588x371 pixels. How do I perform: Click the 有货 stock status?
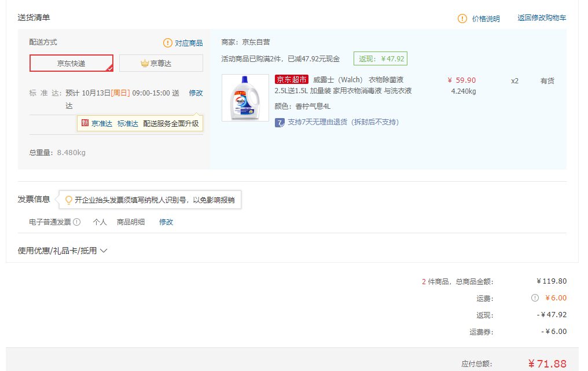pyautogui.click(x=547, y=80)
